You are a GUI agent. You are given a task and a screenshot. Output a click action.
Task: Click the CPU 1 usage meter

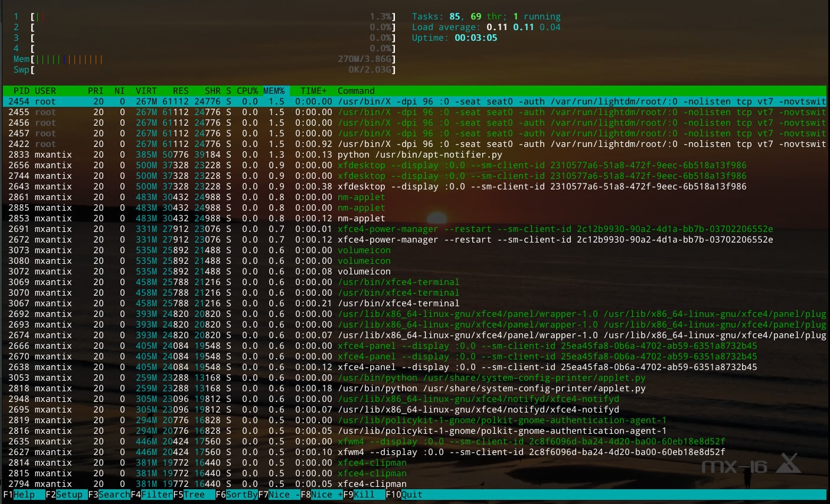click(205, 17)
